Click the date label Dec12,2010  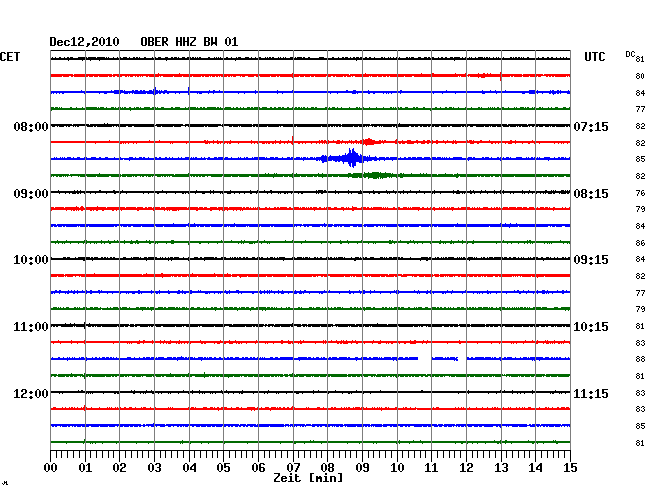click(84, 42)
